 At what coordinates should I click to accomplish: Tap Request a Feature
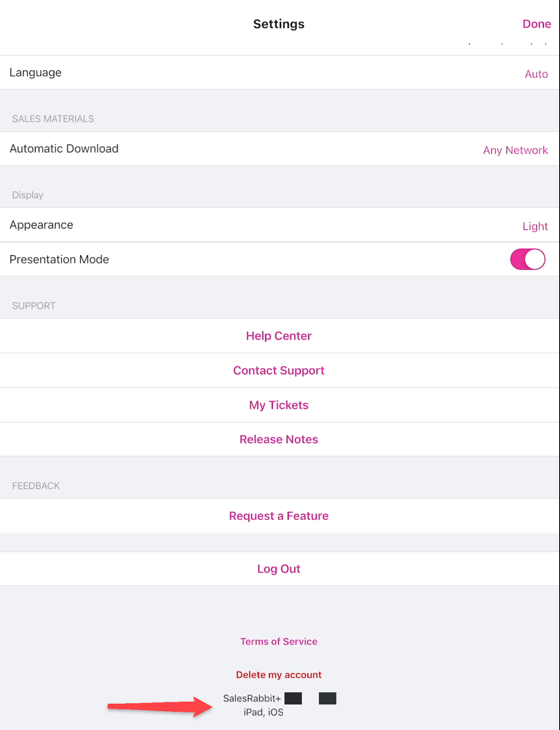[279, 516]
